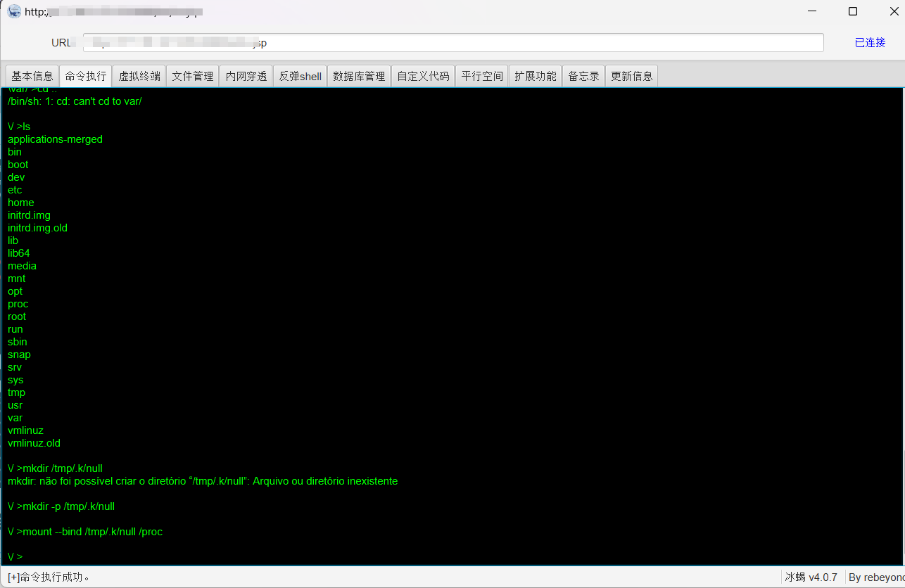905x588 pixels.
Task: Click the 'vmlinuz.old' line
Action: point(34,443)
